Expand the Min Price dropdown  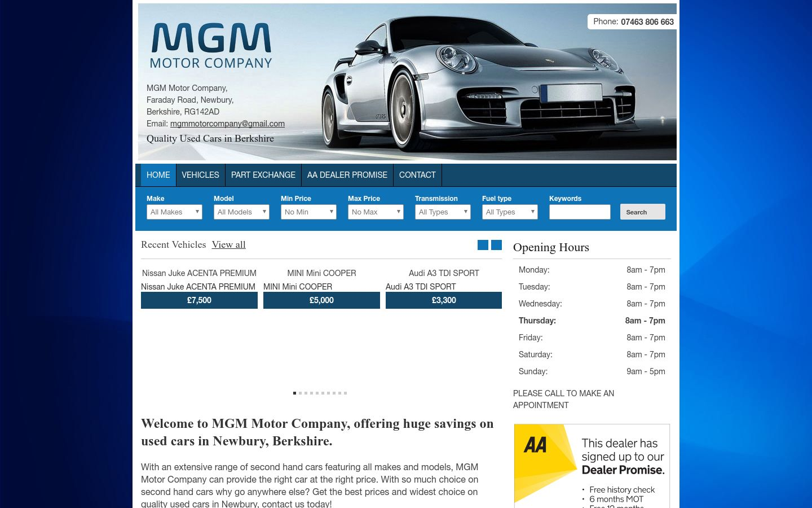point(308,212)
